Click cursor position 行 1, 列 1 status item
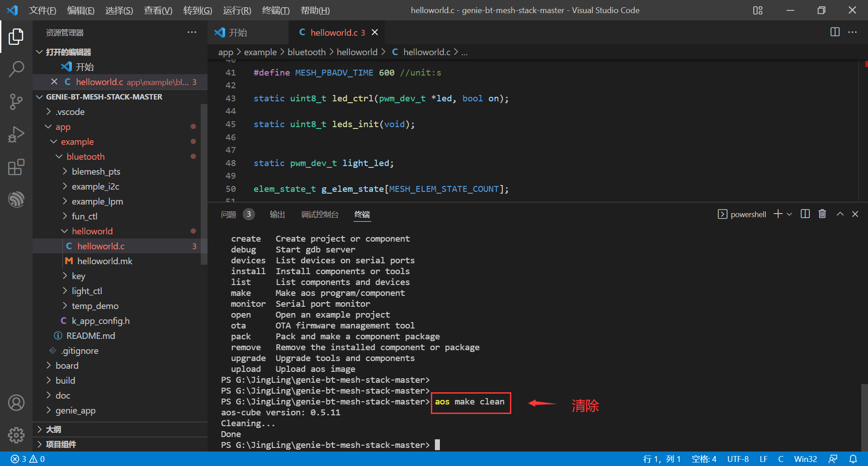The width and height of the screenshot is (868, 466). pos(661,459)
